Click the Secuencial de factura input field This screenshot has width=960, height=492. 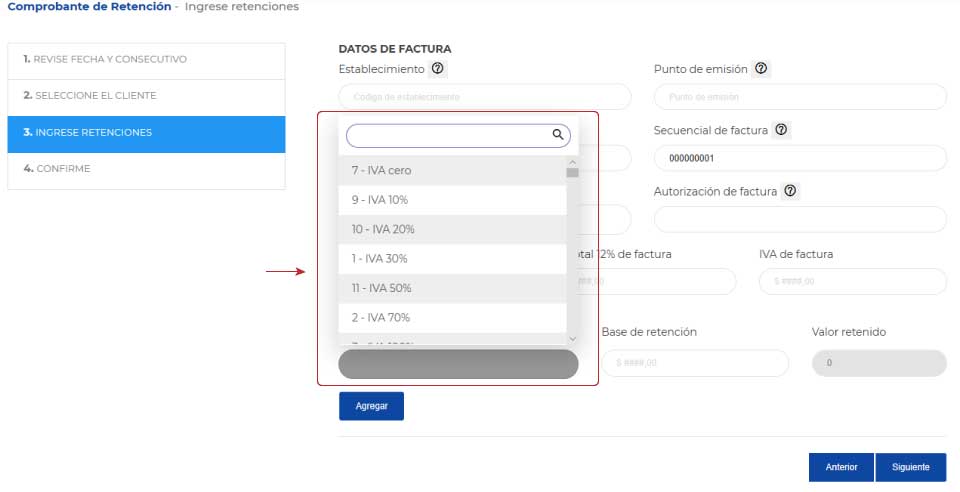tap(800, 158)
